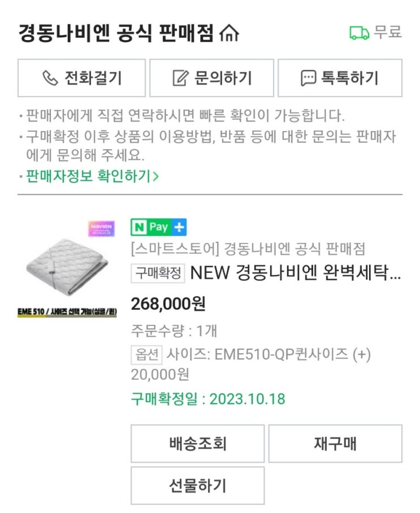Viewport: 420px width, 513px height.
Task: Click the chat bubble icon in 톡톡하기
Action: point(309,78)
